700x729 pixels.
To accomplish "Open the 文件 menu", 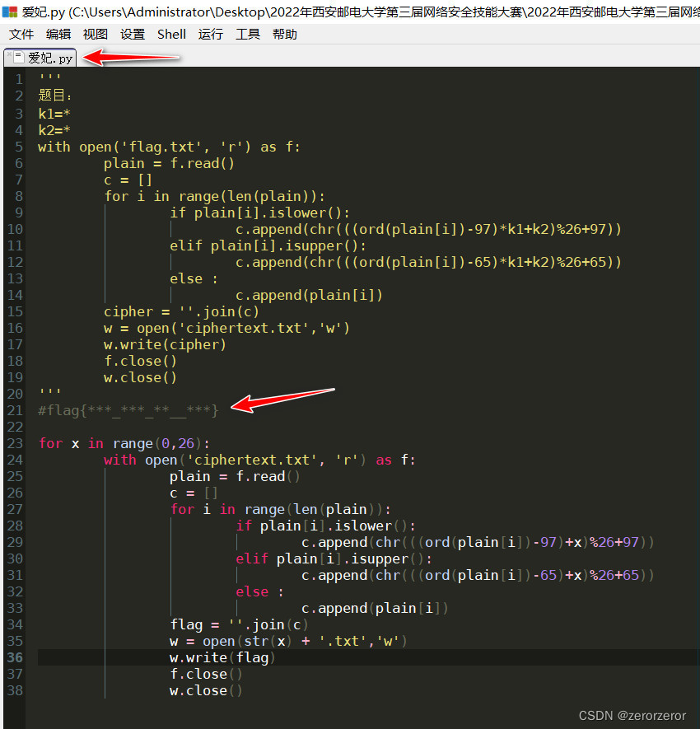I will pyautogui.click(x=21, y=35).
